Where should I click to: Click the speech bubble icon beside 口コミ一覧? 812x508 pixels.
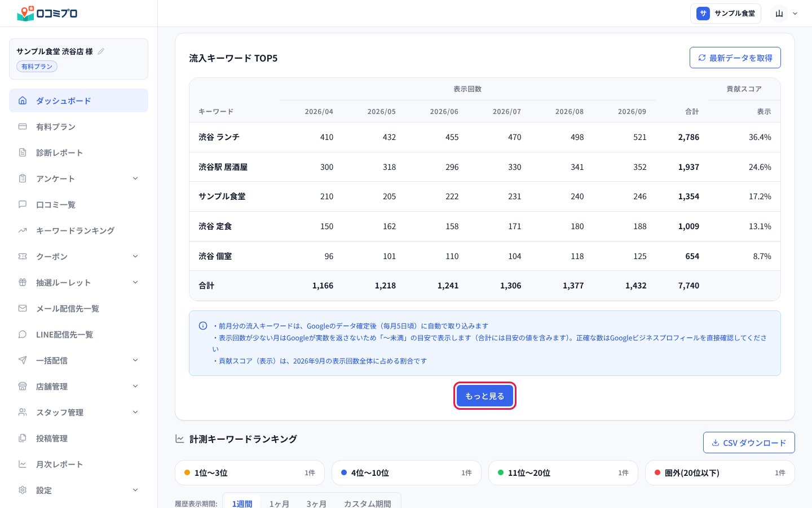[x=23, y=204]
